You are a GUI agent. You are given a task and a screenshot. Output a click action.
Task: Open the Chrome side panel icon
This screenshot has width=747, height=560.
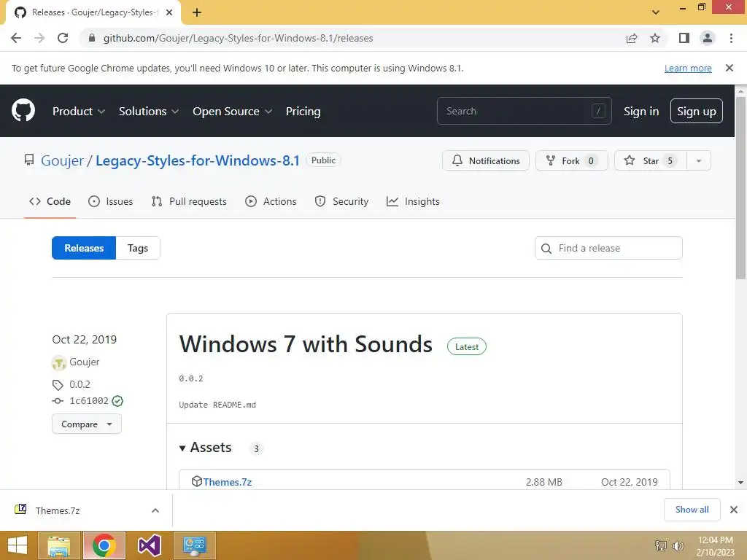[684, 38]
